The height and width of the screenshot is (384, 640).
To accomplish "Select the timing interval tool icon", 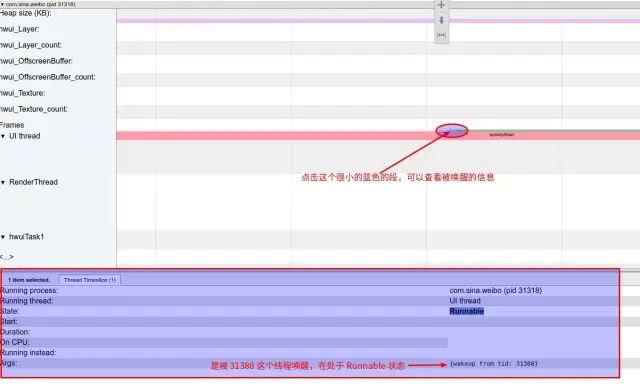I will tap(441, 36).
